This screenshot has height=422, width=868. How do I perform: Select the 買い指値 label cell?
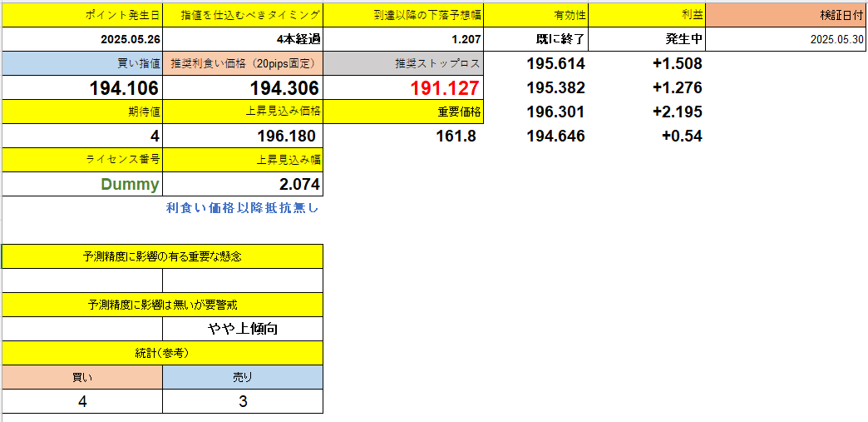coord(82,63)
